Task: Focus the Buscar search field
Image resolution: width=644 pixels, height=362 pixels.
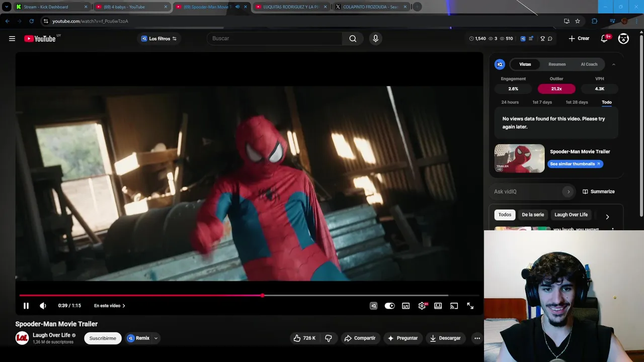Action: (275, 39)
